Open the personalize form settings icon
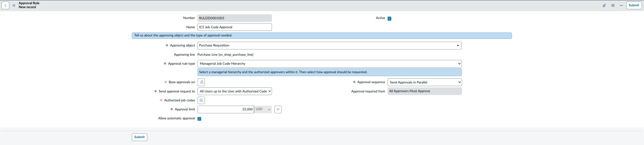 tap(613, 5)
